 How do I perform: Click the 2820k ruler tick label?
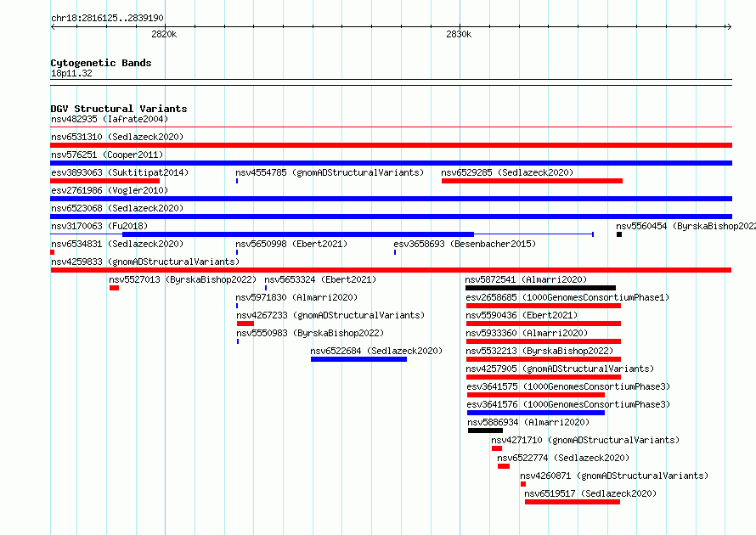click(x=164, y=34)
